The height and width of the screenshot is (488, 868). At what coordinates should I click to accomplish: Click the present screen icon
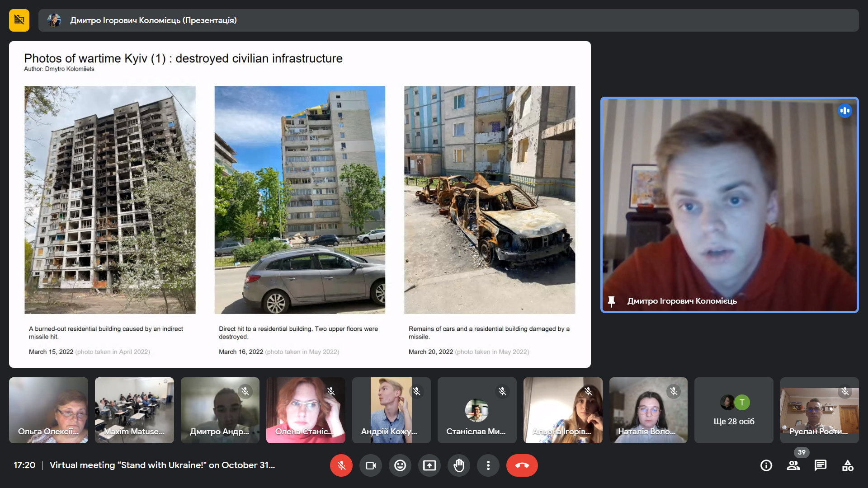[x=429, y=465]
